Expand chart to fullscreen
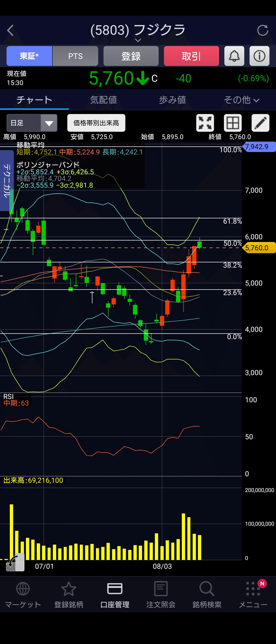Image resolution: width=276 pixels, height=644 pixels. 205,123
